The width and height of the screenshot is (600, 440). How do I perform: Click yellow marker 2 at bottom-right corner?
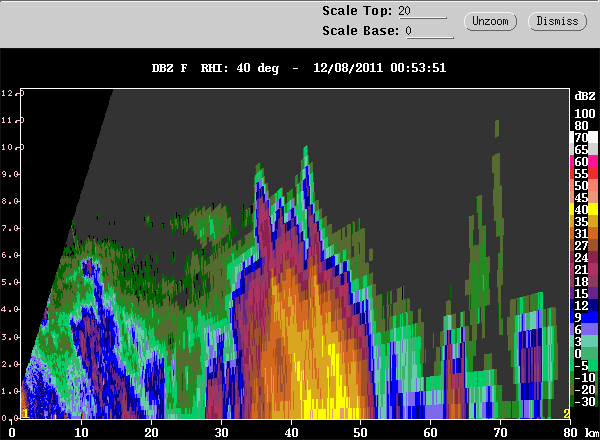[566, 413]
